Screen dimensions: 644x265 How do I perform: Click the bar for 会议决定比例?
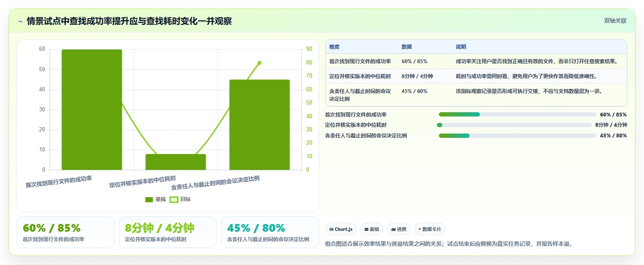[x=259, y=125]
